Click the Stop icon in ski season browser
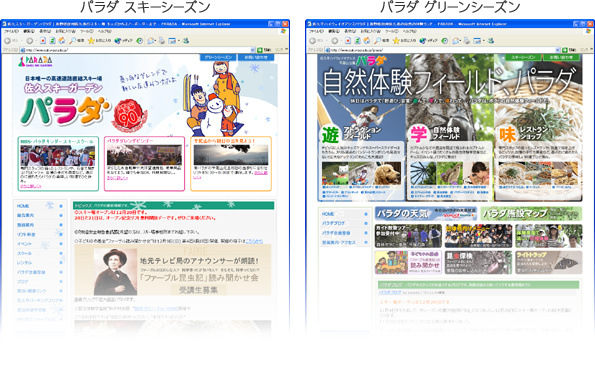 [x=43, y=41]
